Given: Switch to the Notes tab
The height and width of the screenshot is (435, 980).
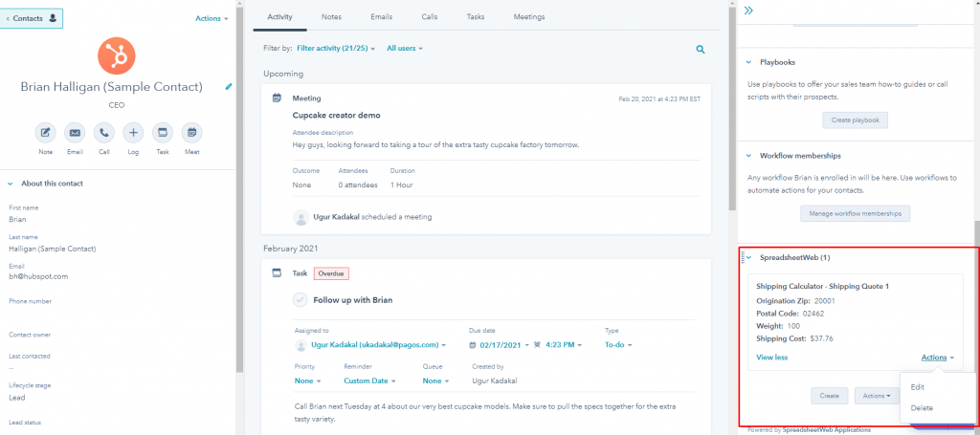Looking at the screenshot, I should (331, 17).
